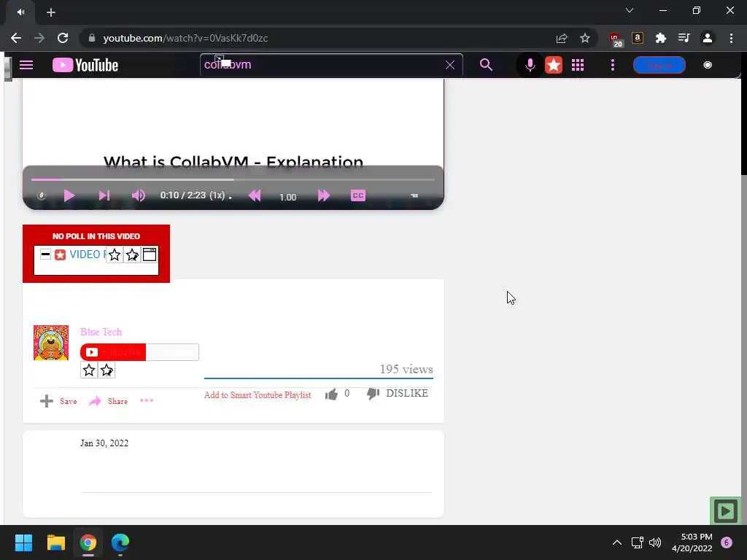Open the taskbar clock showing 5:03 PM
Image resolution: width=747 pixels, height=560 pixels.
pyautogui.click(x=692, y=542)
